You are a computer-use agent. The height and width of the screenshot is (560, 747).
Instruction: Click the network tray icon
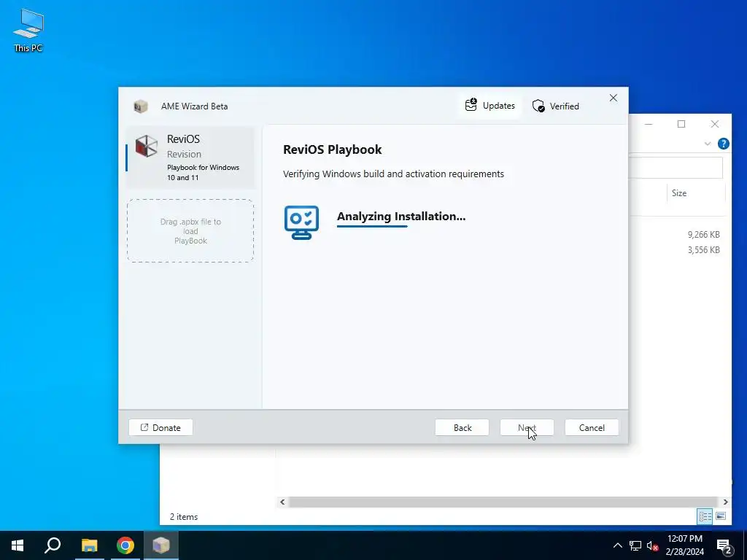[635, 545]
